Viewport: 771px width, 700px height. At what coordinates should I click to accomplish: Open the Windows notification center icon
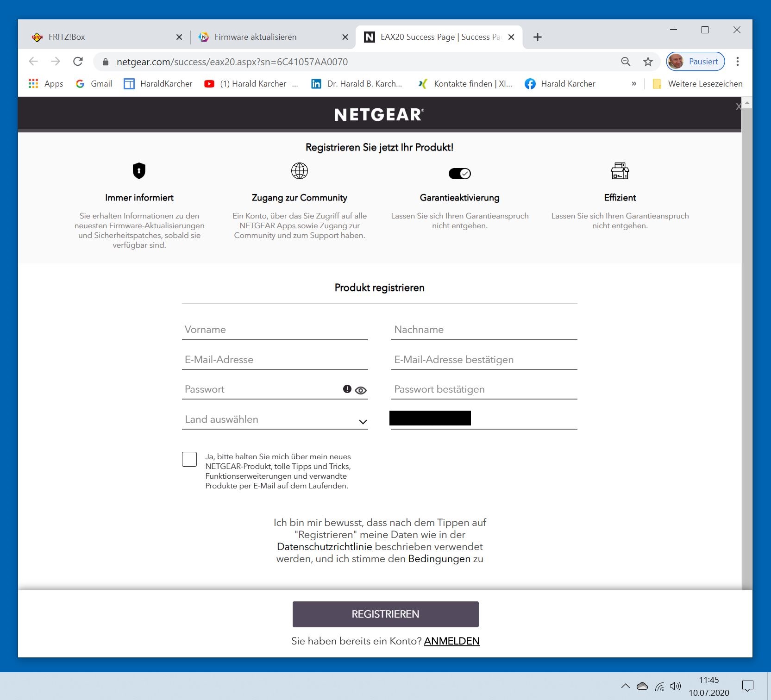pos(748,686)
